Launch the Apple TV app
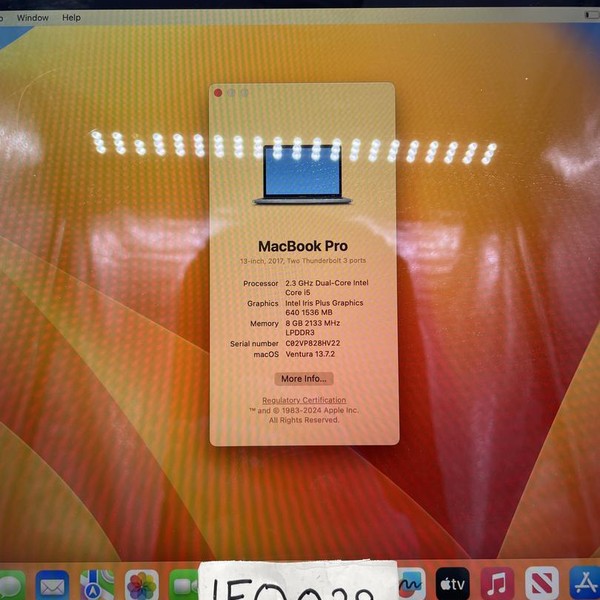 pos(452,583)
